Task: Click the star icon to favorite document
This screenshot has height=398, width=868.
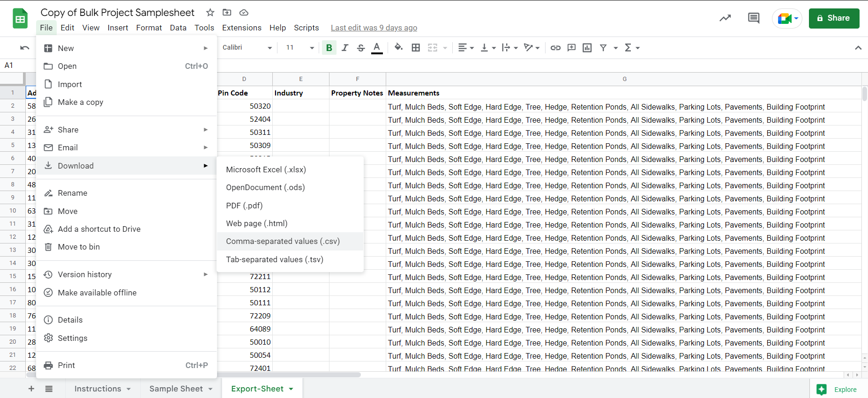Action: [210, 13]
